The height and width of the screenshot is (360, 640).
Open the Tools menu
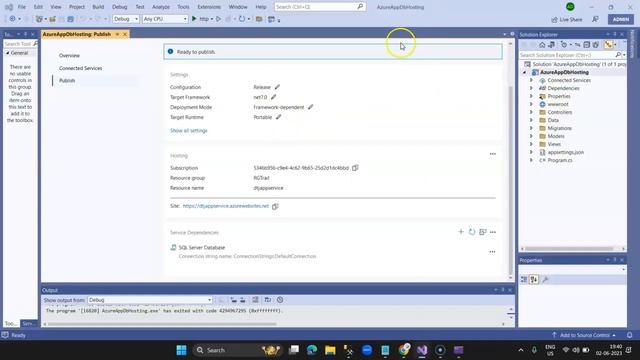coord(183,7)
